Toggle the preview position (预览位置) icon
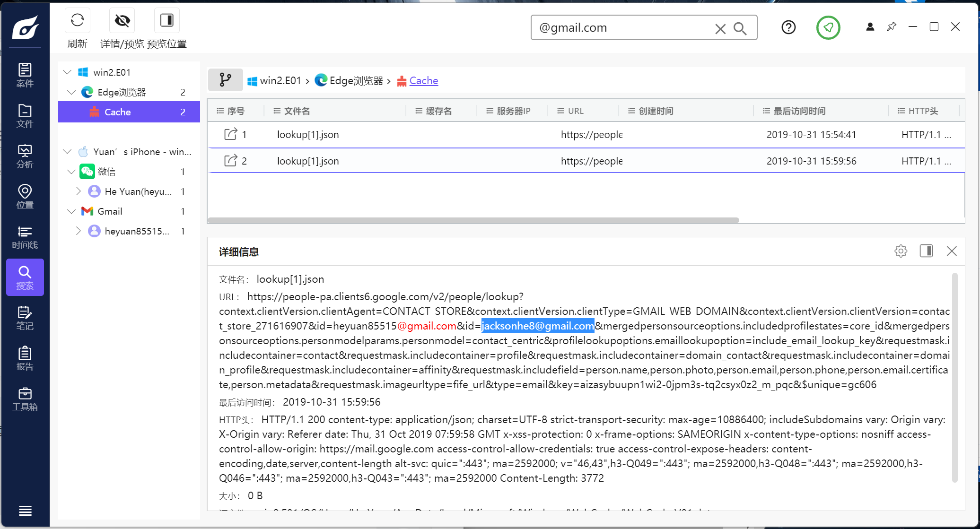980x529 pixels. coord(166,20)
